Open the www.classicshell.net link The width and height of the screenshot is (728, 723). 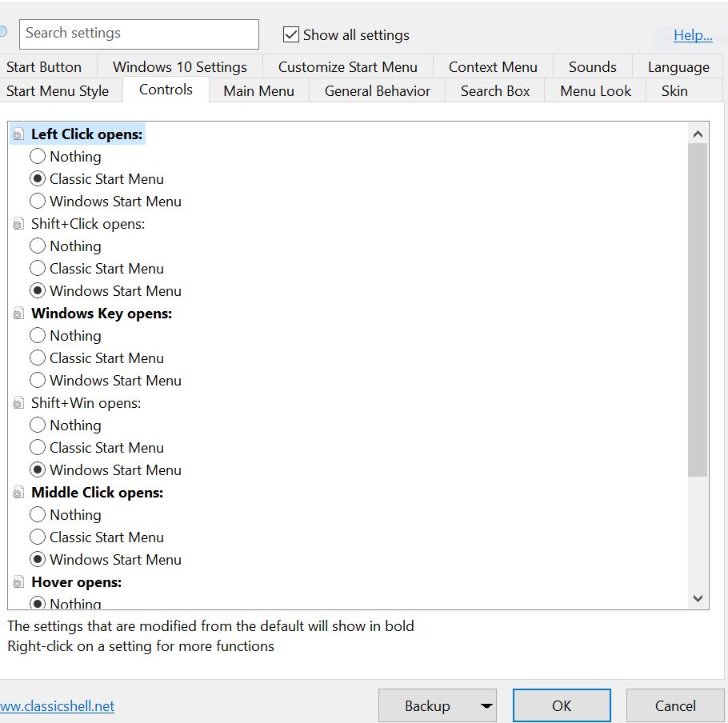coord(57,706)
